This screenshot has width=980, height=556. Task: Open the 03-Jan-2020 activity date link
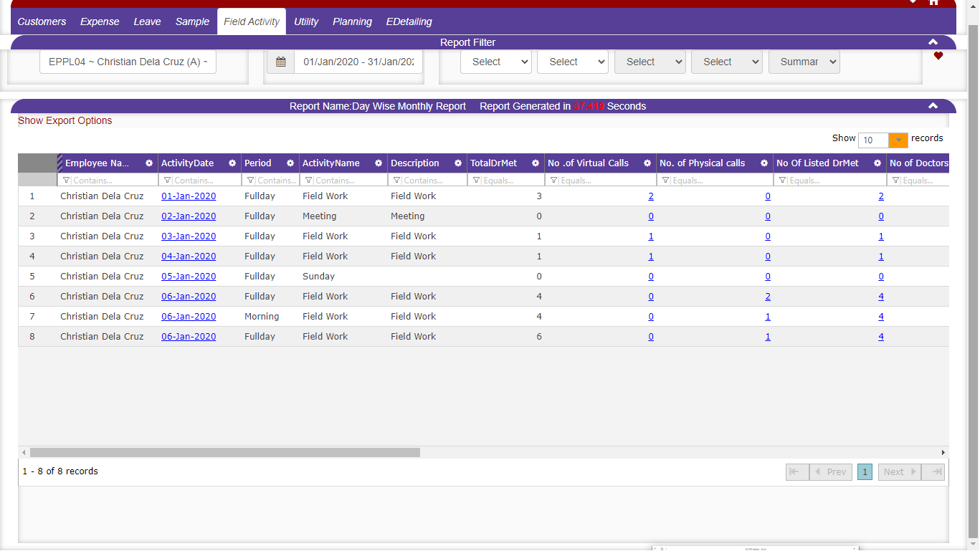pyautogui.click(x=189, y=236)
